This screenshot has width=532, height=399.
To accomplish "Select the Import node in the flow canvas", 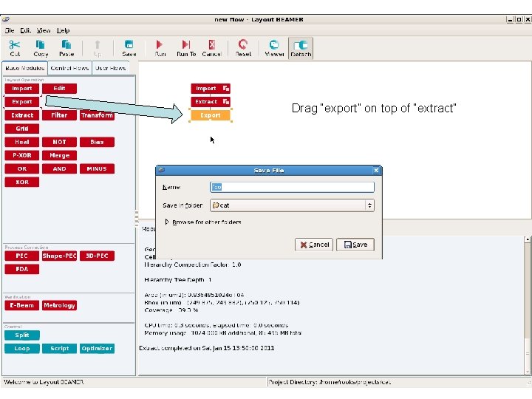I will (211, 89).
